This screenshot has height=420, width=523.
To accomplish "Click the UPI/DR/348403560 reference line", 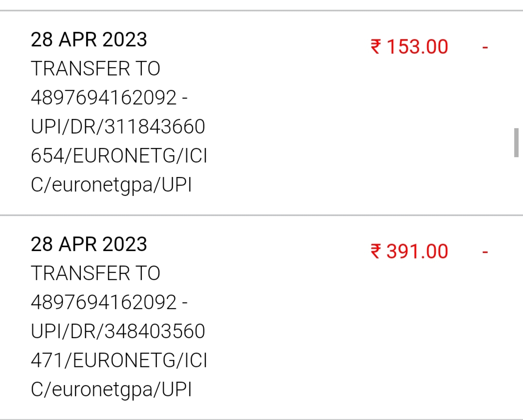I will pyautogui.click(x=118, y=332).
